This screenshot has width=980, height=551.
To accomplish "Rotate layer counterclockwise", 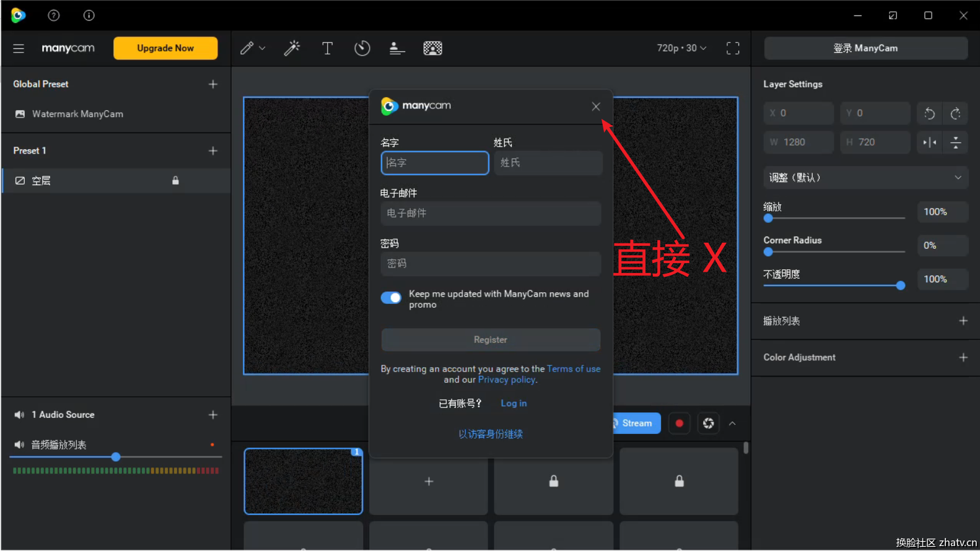I will (x=929, y=113).
